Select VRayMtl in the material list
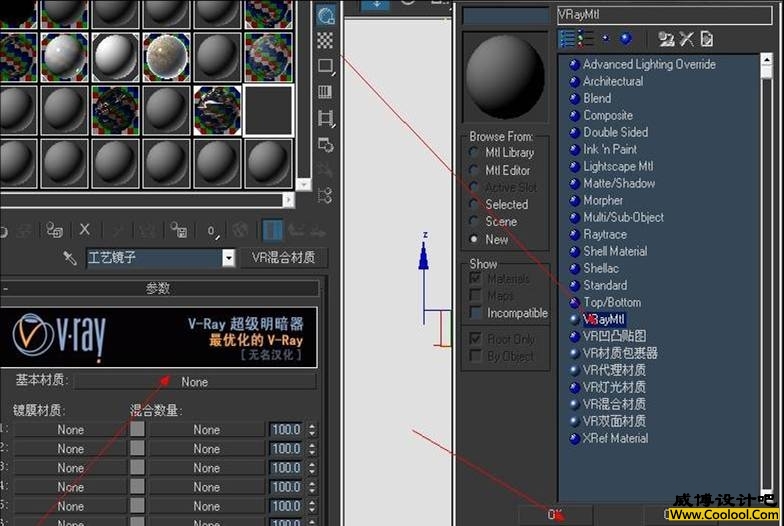Viewport: 784px width, 526px height. click(x=603, y=319)
